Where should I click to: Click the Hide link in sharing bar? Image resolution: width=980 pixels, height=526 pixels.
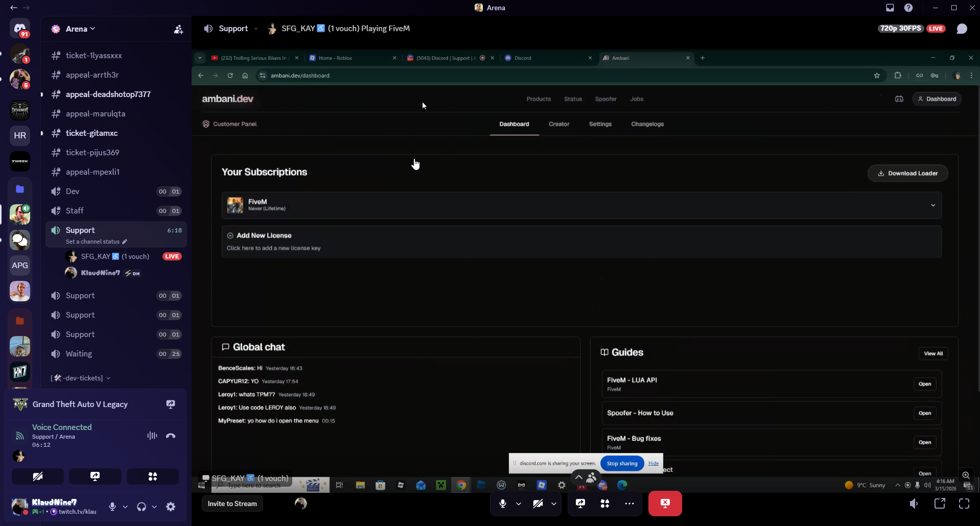coord(654,463)
